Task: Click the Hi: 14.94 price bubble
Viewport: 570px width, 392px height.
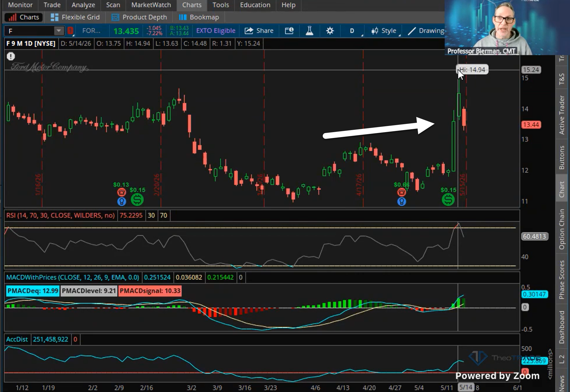Action: pyautogui.click(x=472, y=70)
